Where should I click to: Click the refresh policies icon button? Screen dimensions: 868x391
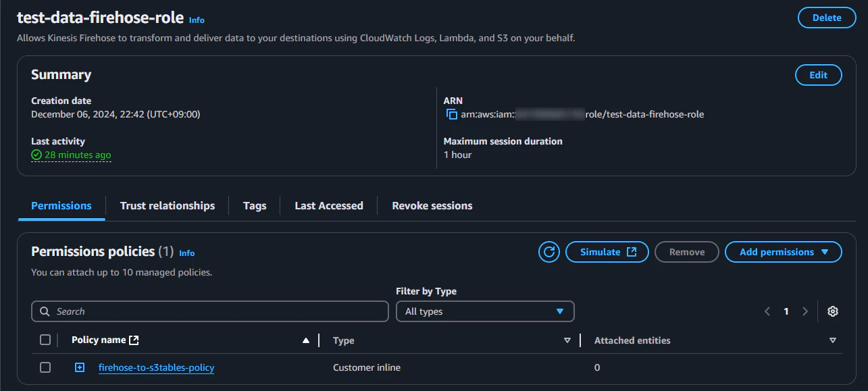click(x=549, y=252)
